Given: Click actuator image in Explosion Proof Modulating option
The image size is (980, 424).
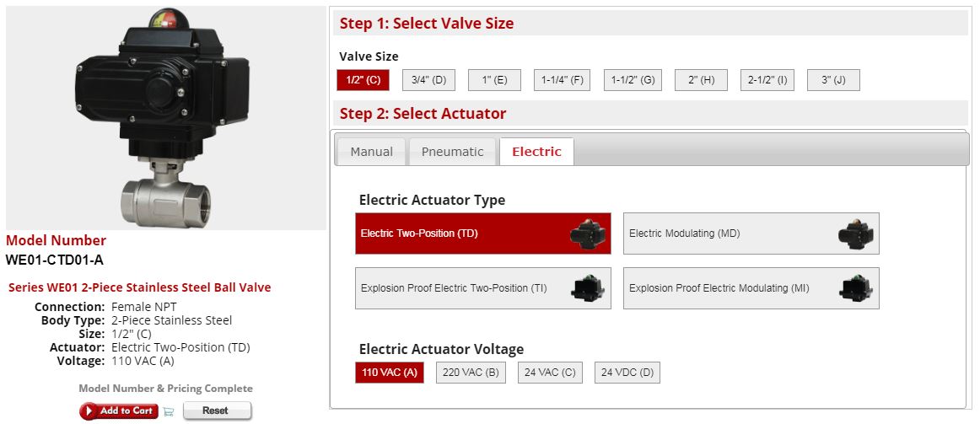Looking at the screenshot, I should point(856,288).
